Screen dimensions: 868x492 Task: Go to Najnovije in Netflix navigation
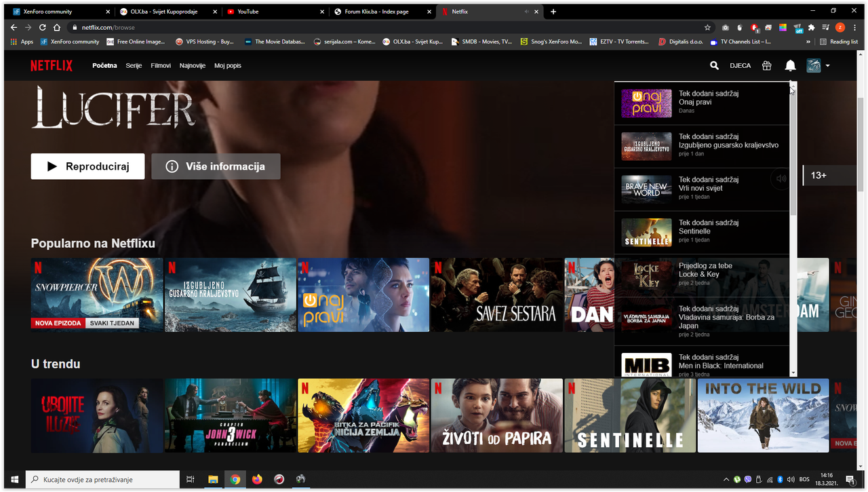[193, 66]
